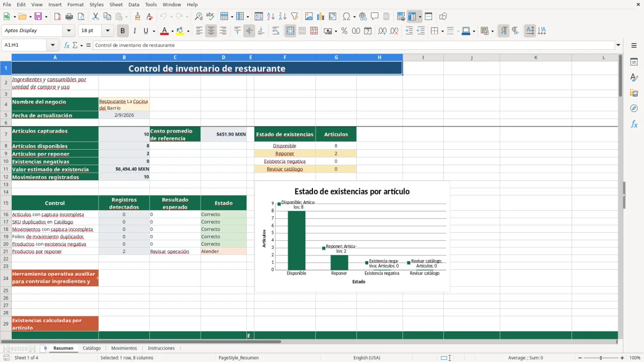Toggle Freeze Rows and Columns
The width and height of the screenshot is (644, 362).
coord(412,17)
